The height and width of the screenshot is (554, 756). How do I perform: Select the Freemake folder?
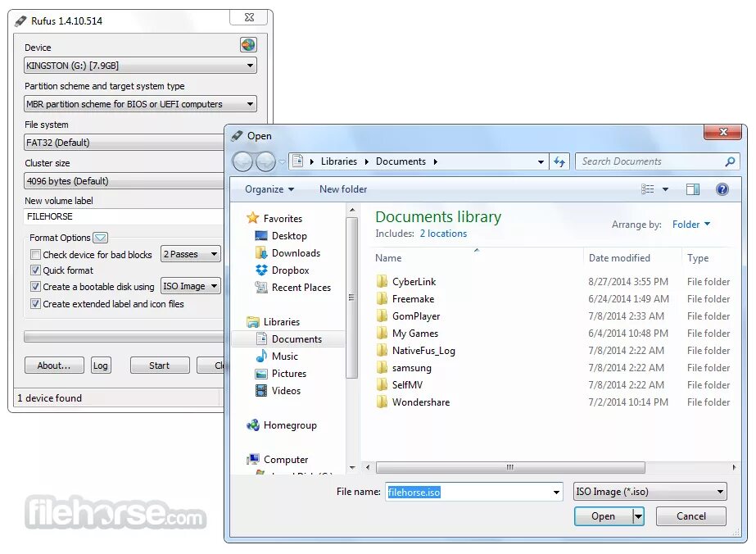point(413,298)
